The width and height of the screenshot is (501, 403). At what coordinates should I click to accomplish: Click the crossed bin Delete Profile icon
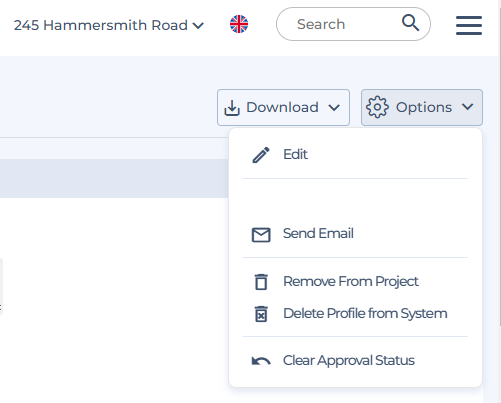click(x=261, y=314)
